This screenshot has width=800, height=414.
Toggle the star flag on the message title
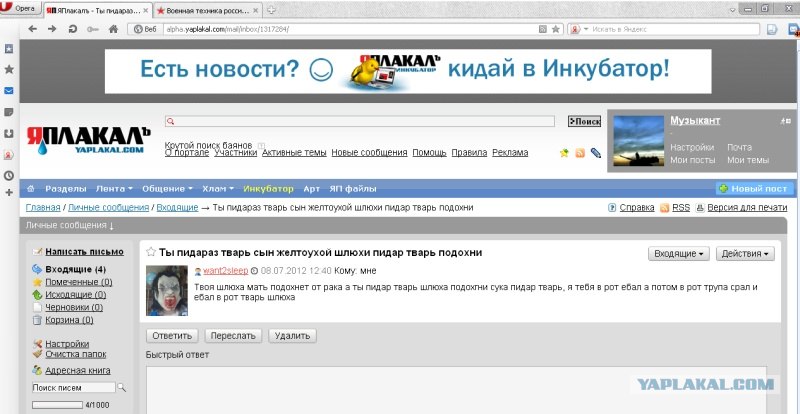tap(151, 252)
